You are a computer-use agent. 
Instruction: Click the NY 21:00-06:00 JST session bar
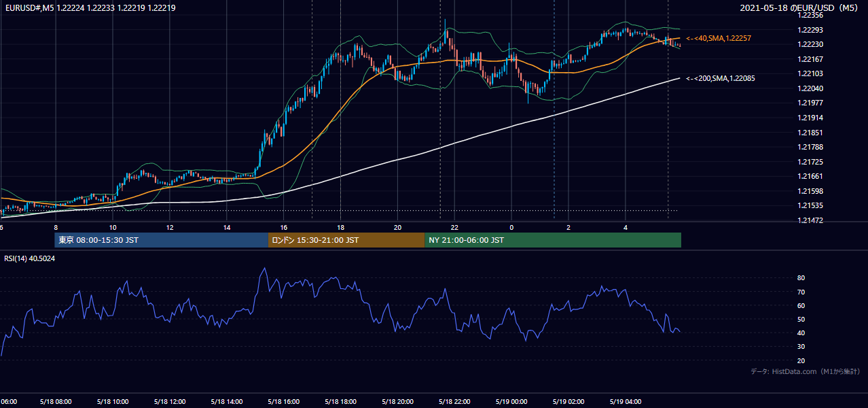coord(553,240)
